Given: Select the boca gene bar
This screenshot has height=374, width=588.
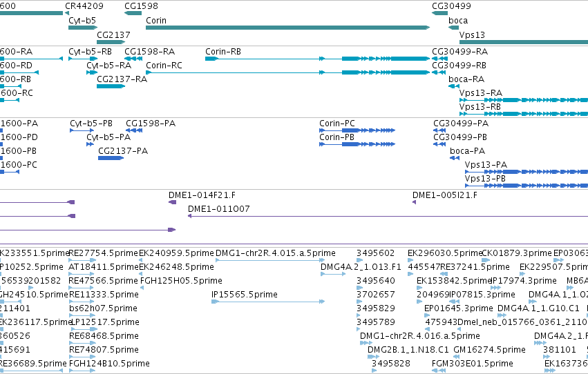Looking at the screenshot, I should coord(454,28).
